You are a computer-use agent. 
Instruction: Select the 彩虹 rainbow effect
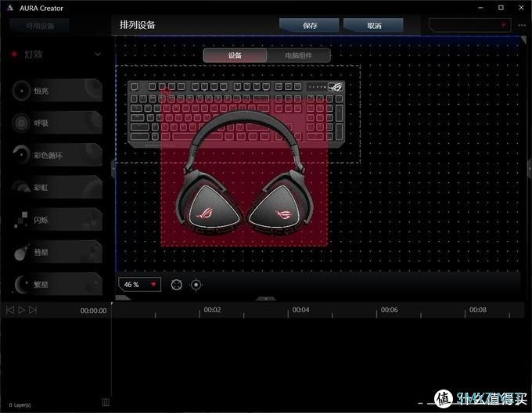coord(57,187)
